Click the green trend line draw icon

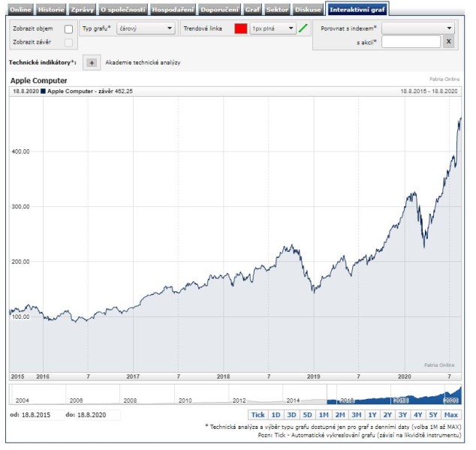coord(303,28)
